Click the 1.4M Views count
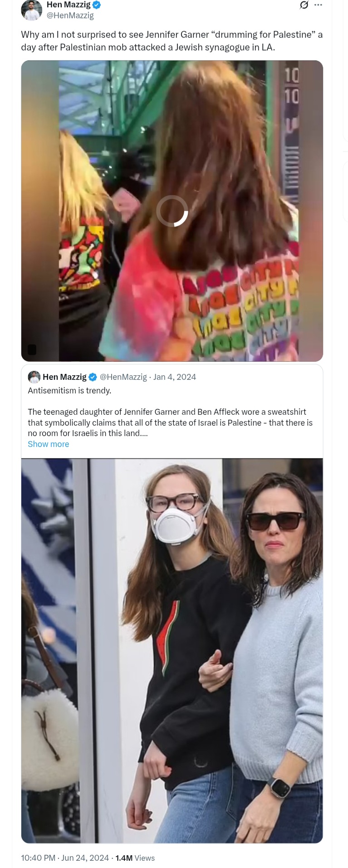 pos(135,858)
